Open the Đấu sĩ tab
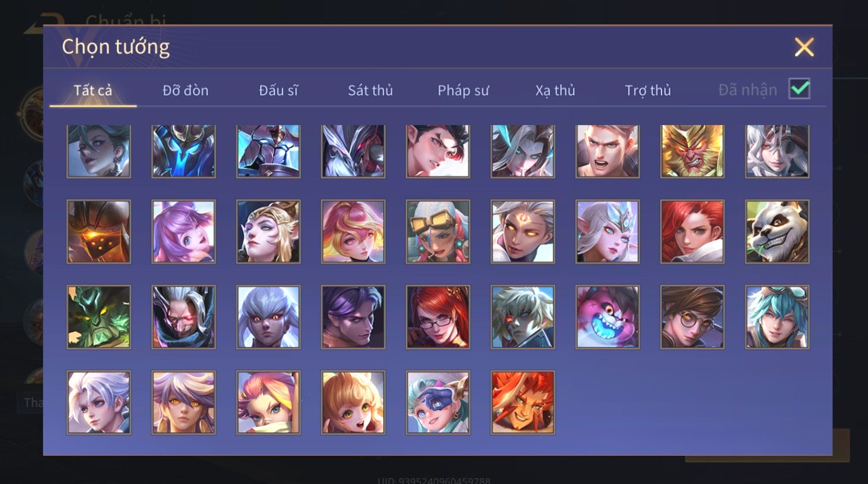868x484 pixels. [278, 90]
